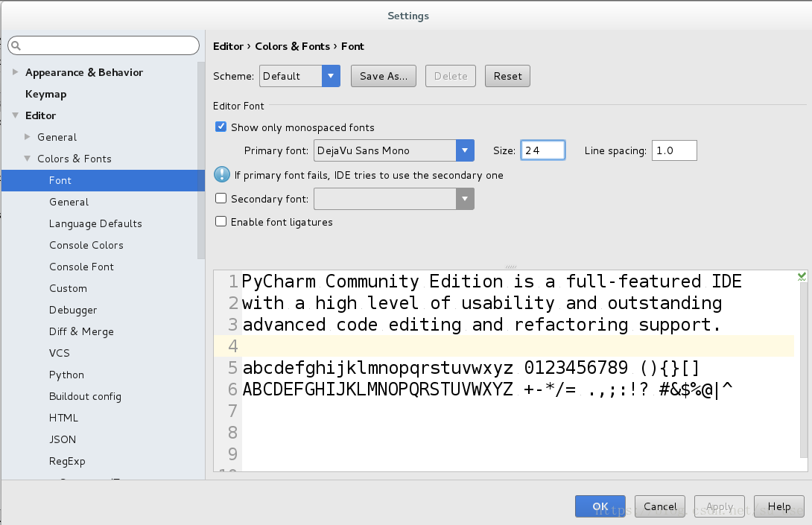
Task: Open RegExp color settings
Action: click(67, 461)
